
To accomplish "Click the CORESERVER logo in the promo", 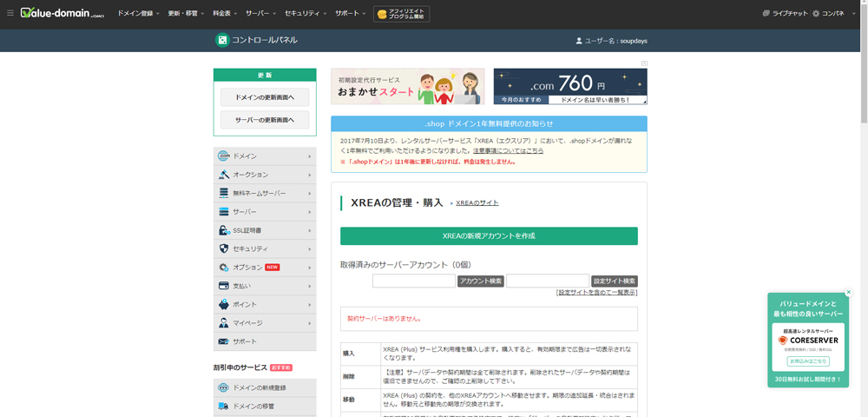I will pyautogui.click(x=808, y=340).
